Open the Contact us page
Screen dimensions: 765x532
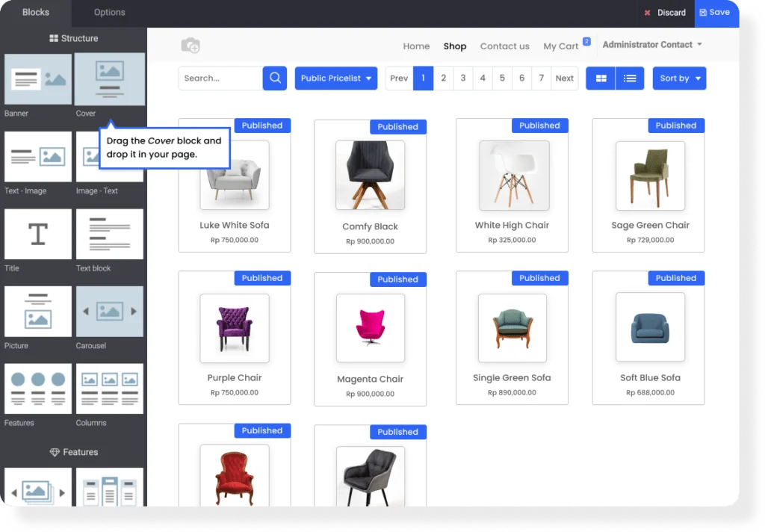[504, 46]
